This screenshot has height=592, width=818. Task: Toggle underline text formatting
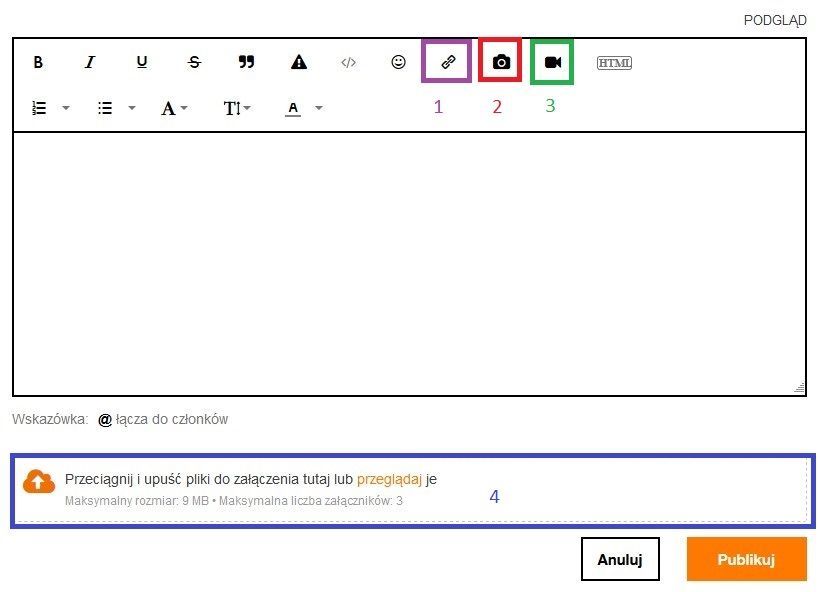(x=142, y=62)
